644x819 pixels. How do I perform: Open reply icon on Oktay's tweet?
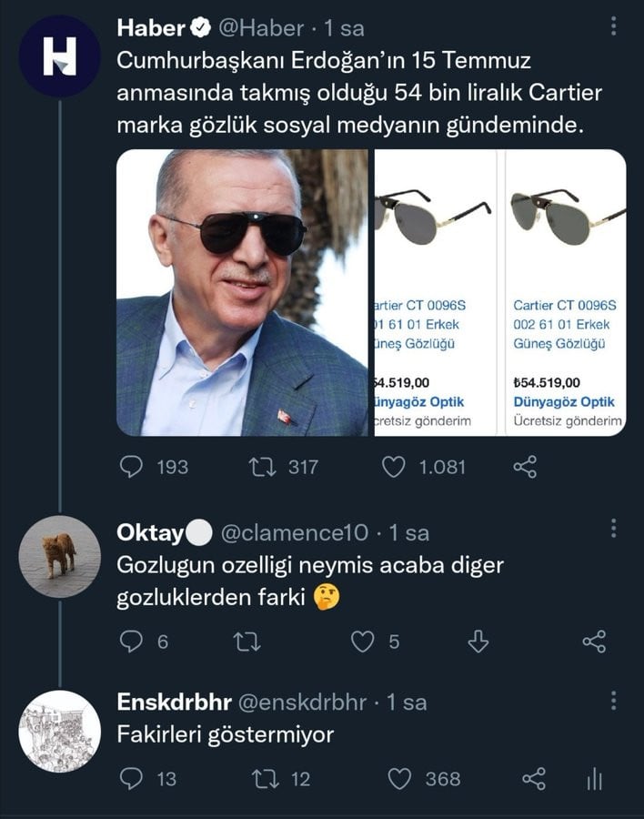[x=133, y=642]
